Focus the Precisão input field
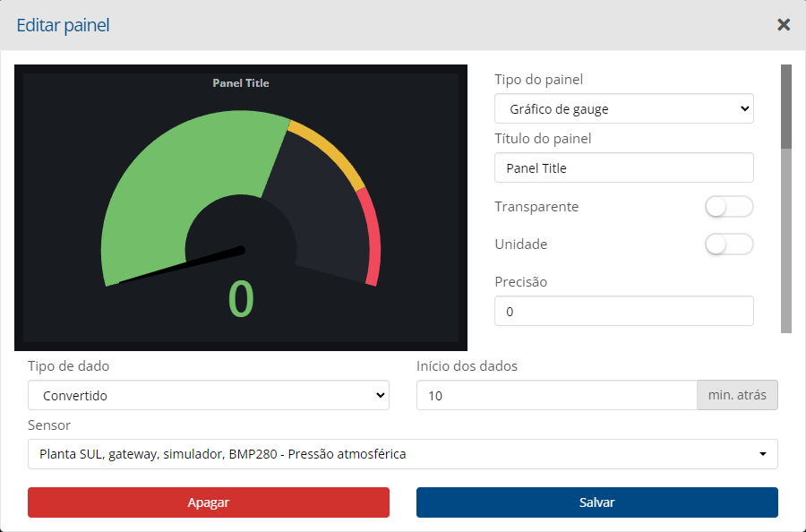Screen dimensions: 806x532 (623, 312)
